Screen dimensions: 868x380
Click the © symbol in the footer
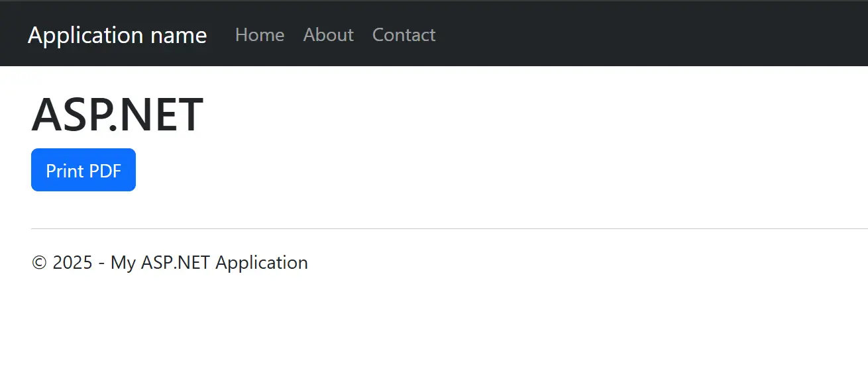pyautogui.click(x=39, y=263)
